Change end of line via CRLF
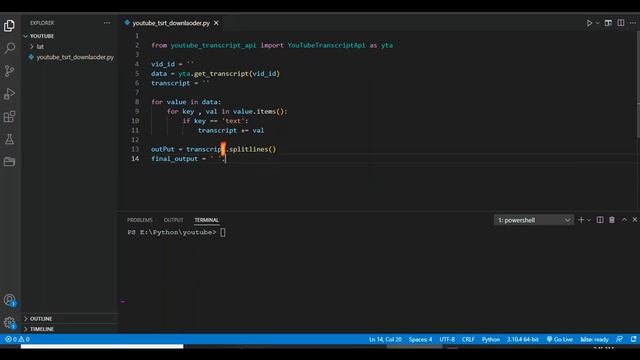 pos(468,339)
